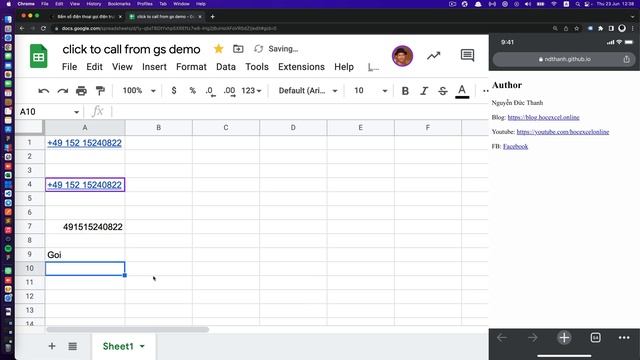This screenshot has height=360, width=640.
Task: Increase decimal places button
Action: pos(229,91)
